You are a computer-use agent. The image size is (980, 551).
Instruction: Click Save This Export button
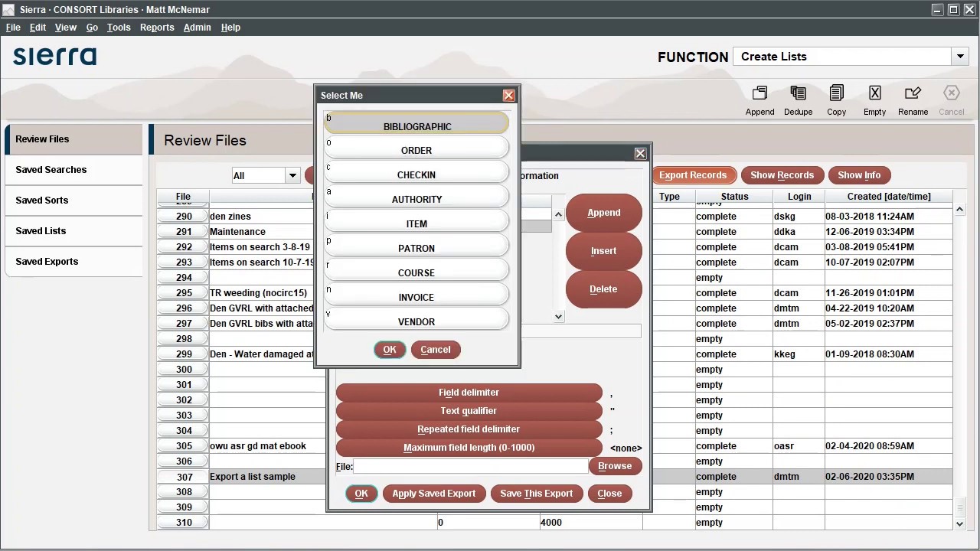[537, 494]
